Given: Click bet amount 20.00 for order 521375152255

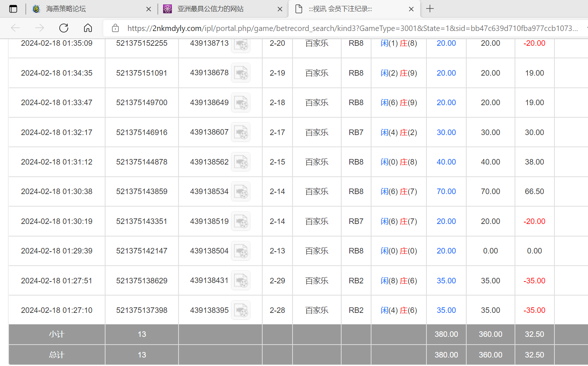Looking at the screenshot, I should click(x=446, y=43).
